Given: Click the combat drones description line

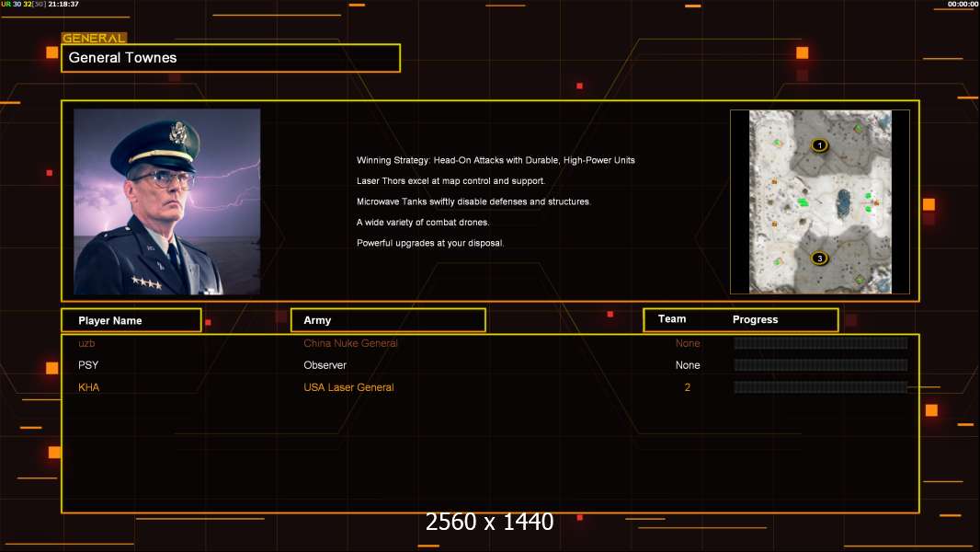Looking at the screenshot, I should 423,222.
